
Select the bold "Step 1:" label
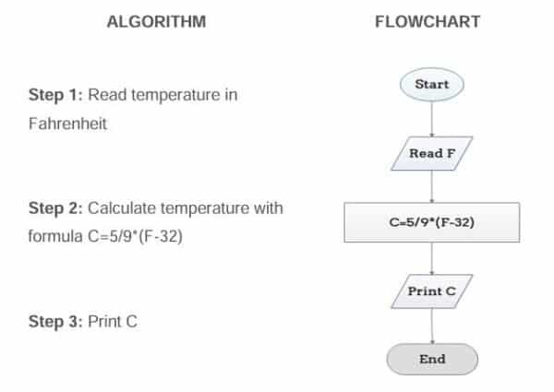(x=56, y=95)
